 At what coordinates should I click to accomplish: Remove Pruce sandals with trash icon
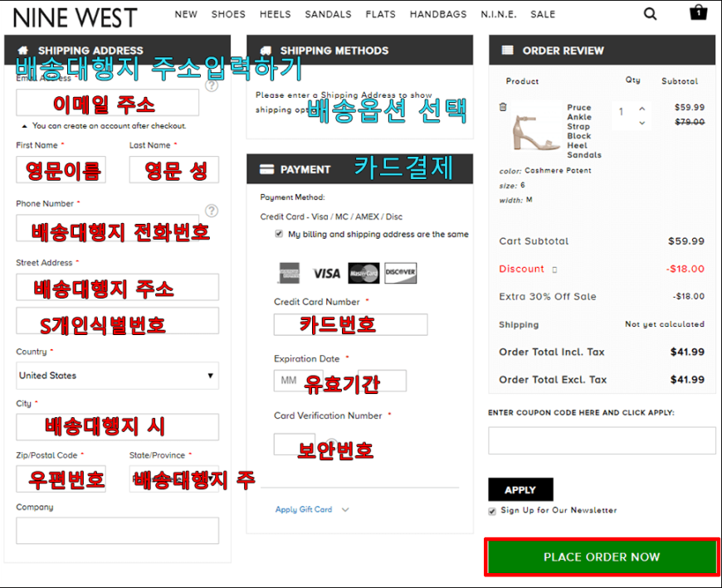[503, 107]
